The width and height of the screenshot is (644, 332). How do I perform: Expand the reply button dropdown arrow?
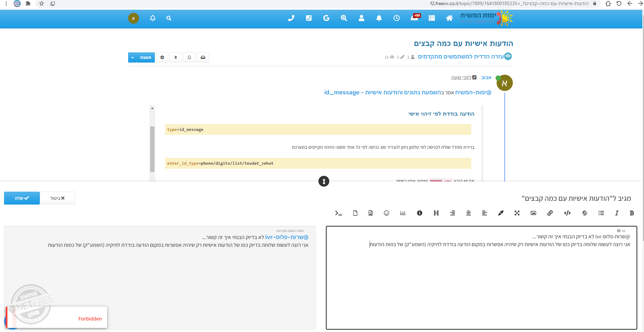(x=133, y=57)
